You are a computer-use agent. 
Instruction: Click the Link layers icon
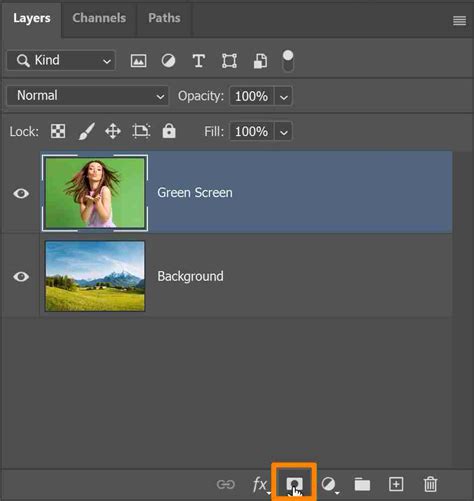click(x=226, y=484)
